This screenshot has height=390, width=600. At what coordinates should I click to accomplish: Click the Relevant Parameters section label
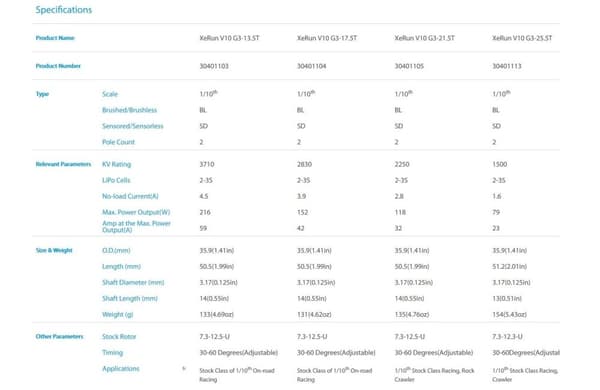63,164
